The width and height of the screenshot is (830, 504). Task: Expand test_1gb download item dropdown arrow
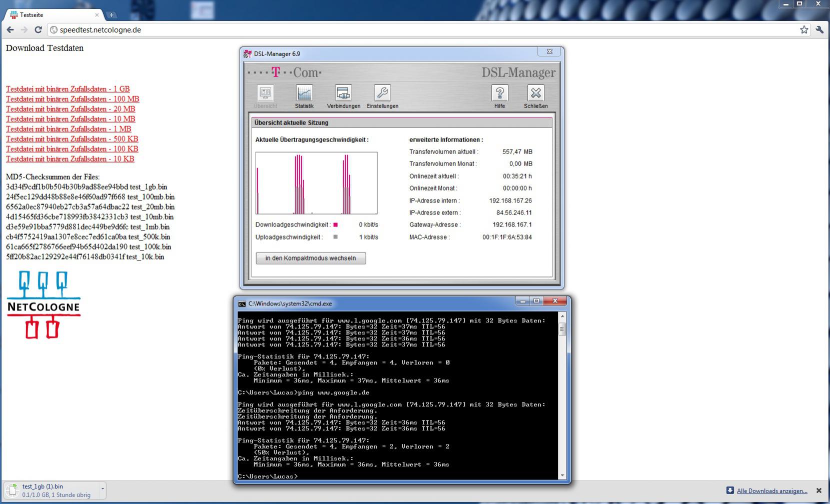[103, 488]
